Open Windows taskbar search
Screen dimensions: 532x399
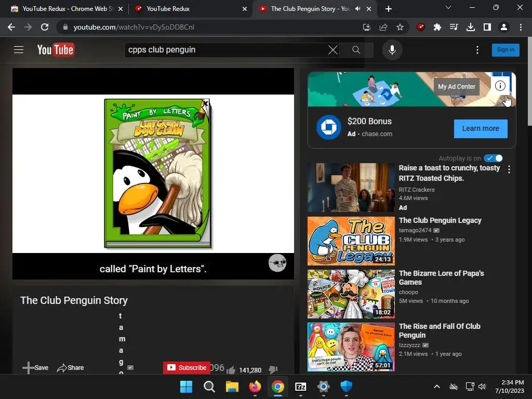(x=209, y=387)
